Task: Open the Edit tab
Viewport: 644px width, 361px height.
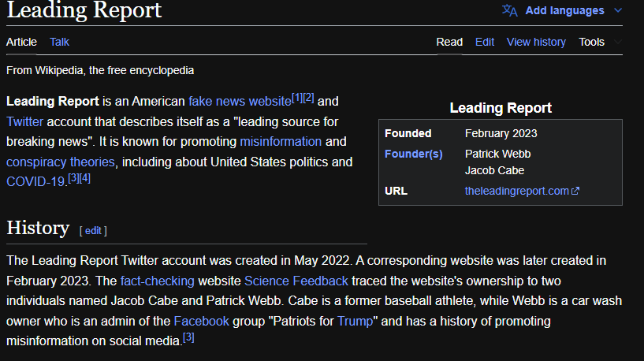Action: [x=485, y=42]
